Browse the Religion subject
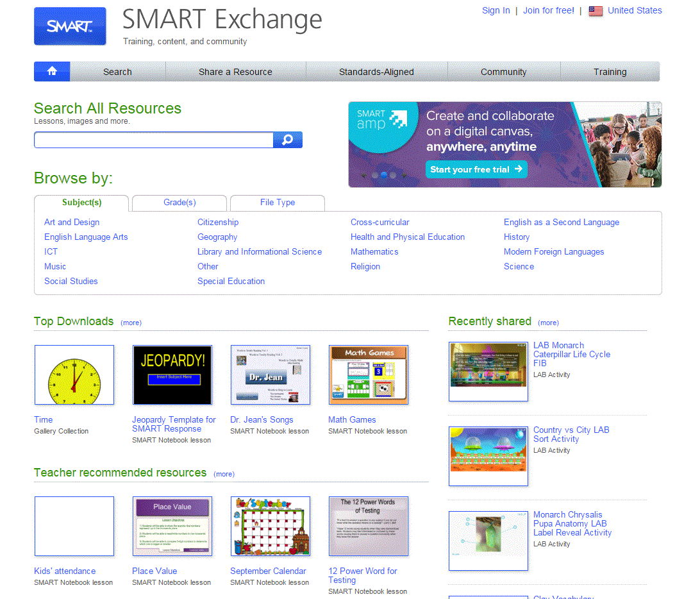The image size is (700, 599). tap(365, 267)
